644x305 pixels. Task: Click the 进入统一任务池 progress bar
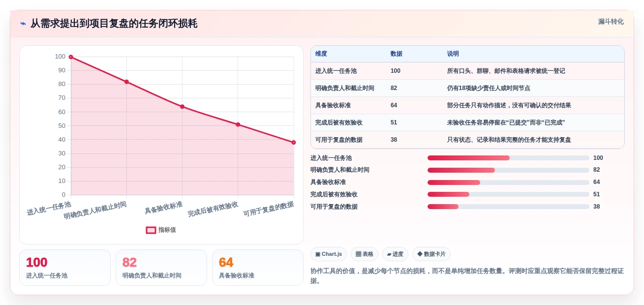508,158
